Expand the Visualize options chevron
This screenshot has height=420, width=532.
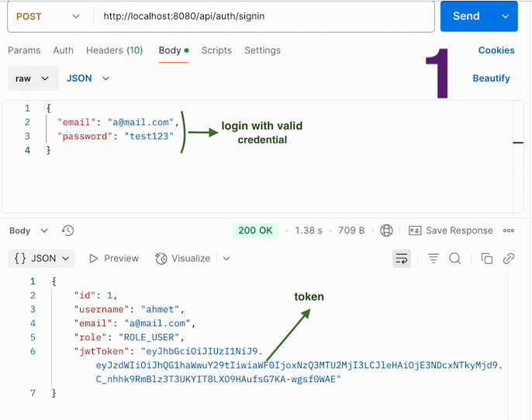[226, 259]
